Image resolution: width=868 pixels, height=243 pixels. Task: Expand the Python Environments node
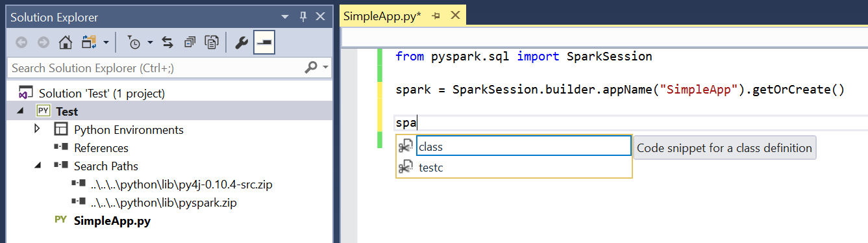click(38, 129)
